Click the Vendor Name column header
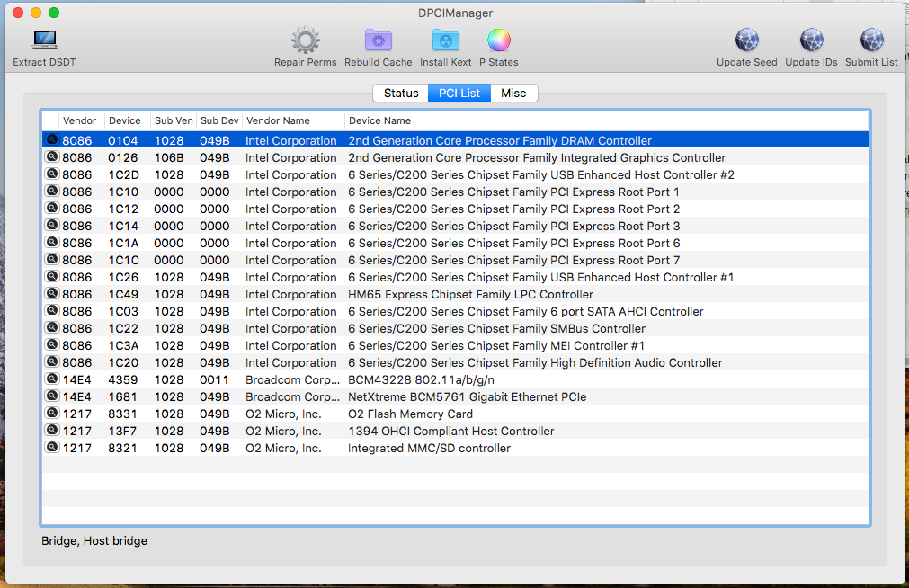909x588 pixels. (x=278, y=120)
